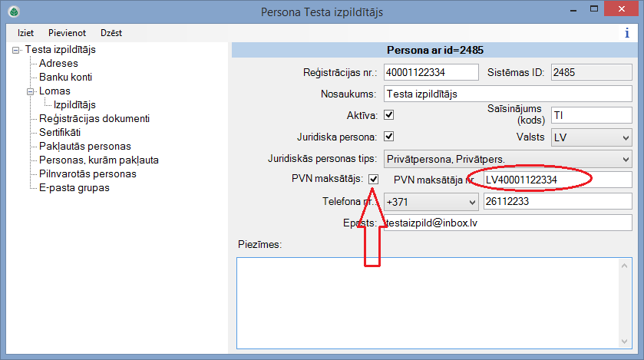This screenshot has height=360, width=644.
Task: Collapse the Testa izpildītājs tree root
Action: tap(15, 50)
